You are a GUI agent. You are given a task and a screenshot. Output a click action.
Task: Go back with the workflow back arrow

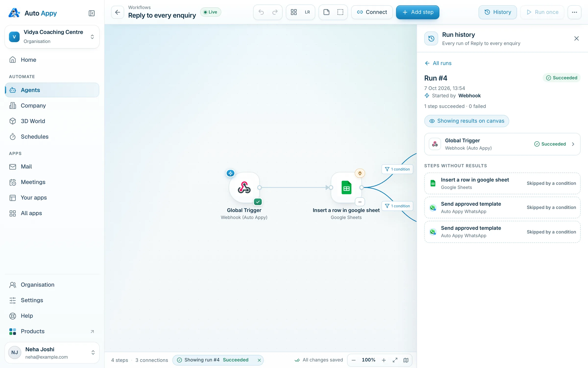[x=118, y=12]
